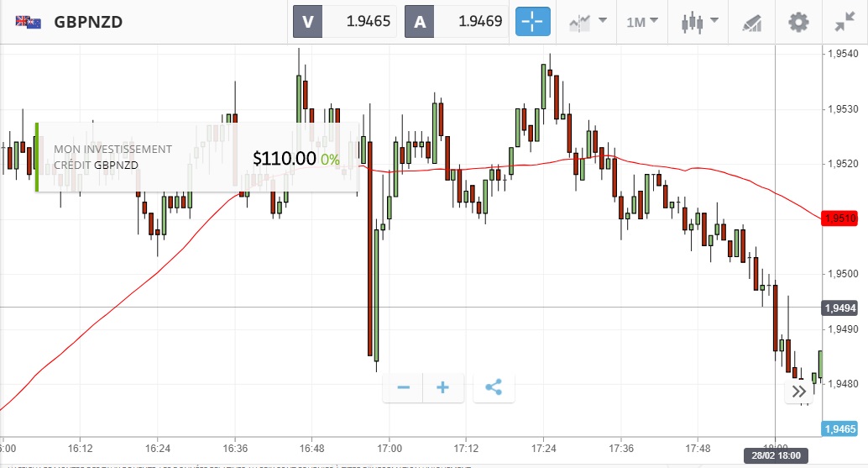Viewport: 868px width, 468px height.
Task: Open the indicators dropdown menu
Action: coord(588,22)
